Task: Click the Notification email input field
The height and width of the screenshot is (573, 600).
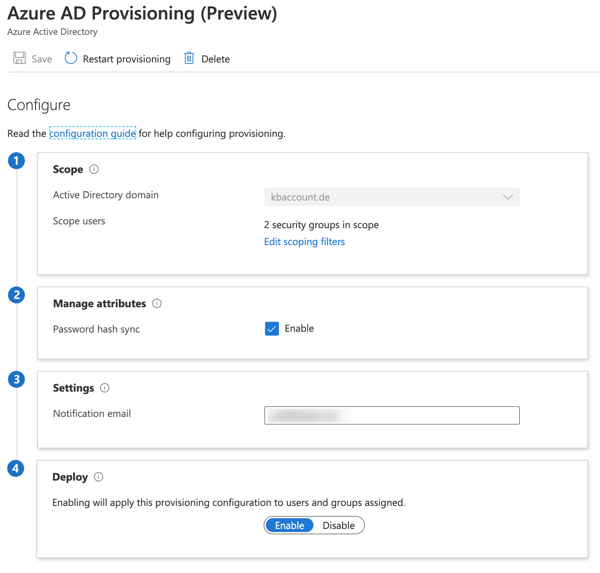Action: 392,415
